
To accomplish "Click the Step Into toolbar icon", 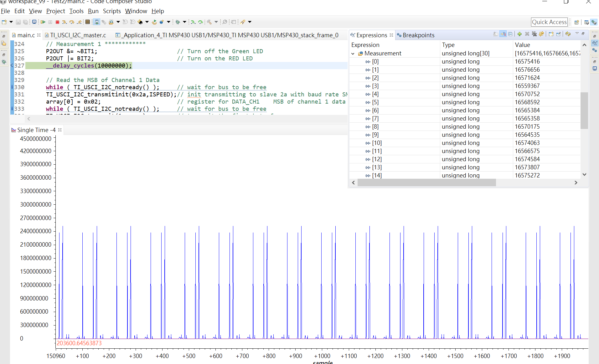I will coord(64,22).
